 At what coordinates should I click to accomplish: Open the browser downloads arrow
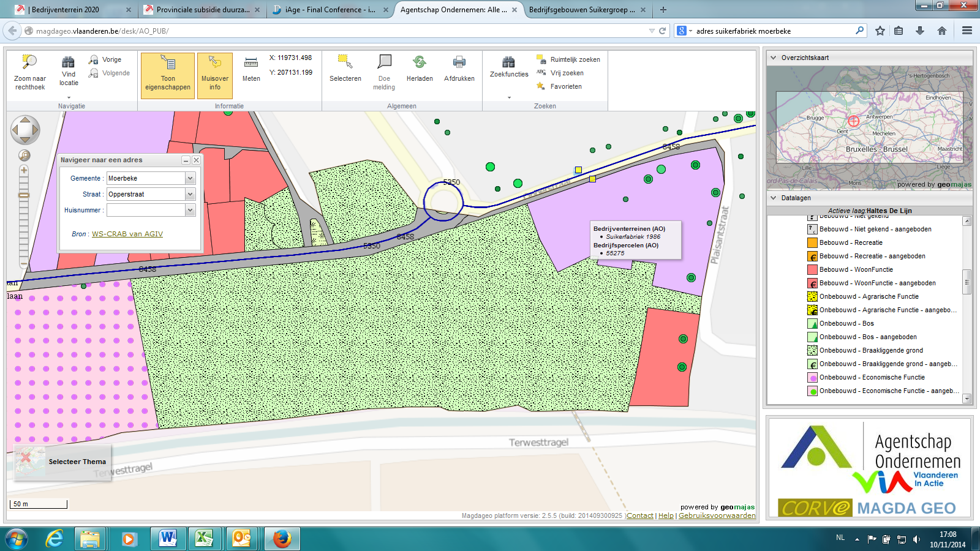[x=920, y=31]
